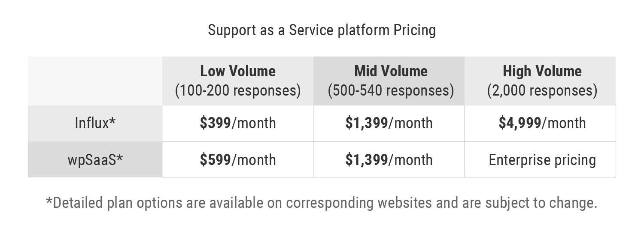This screenshot has width=644, height=234.
Task: Select the 'Low Volume' column heading
Action: [238, 71]
